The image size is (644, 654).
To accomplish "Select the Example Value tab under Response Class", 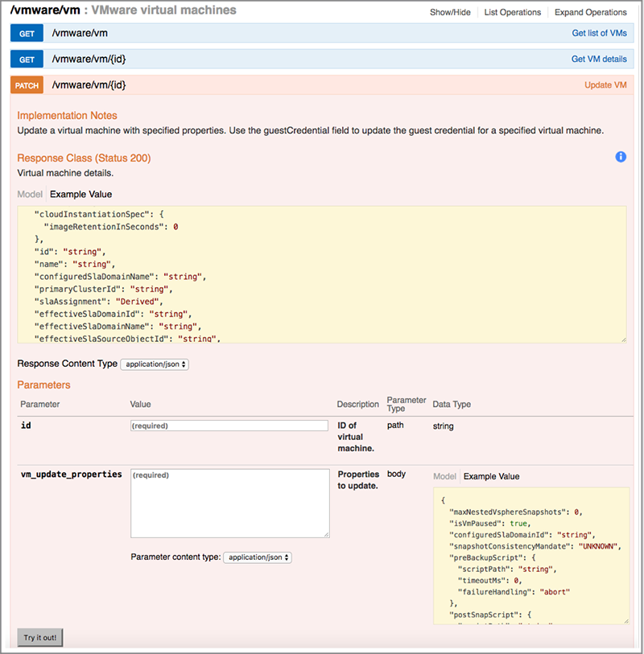I will pyautogui.click(x=81, y=195).
